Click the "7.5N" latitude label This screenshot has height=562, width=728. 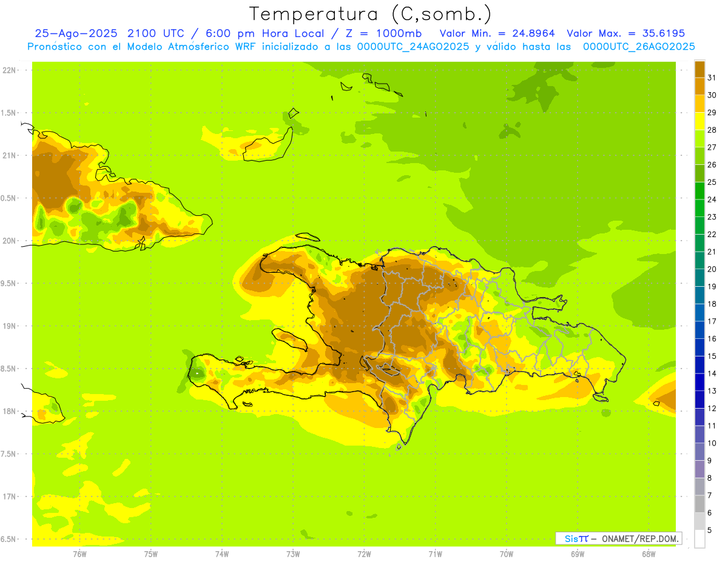[9, 454]
